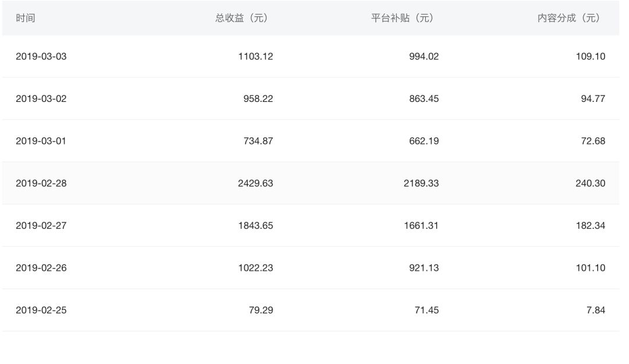
Task: Select the 2019-03-03 date cell
Action: (x=41, y=56)
